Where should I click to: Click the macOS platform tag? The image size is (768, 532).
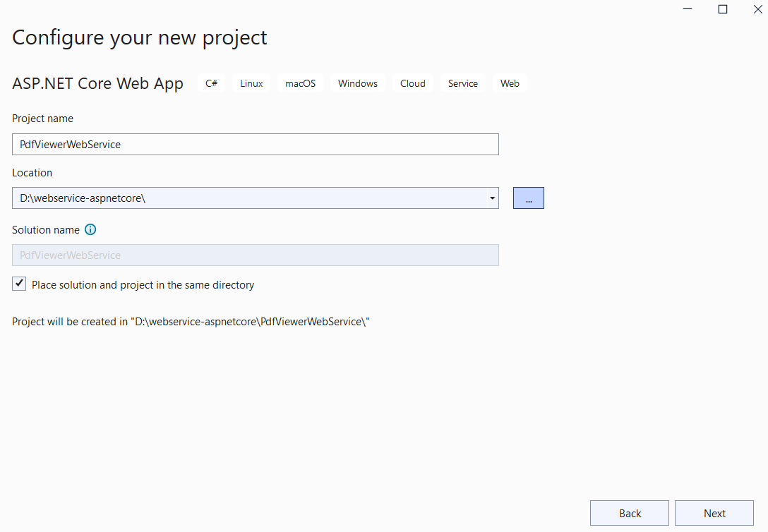pos(300,83)
